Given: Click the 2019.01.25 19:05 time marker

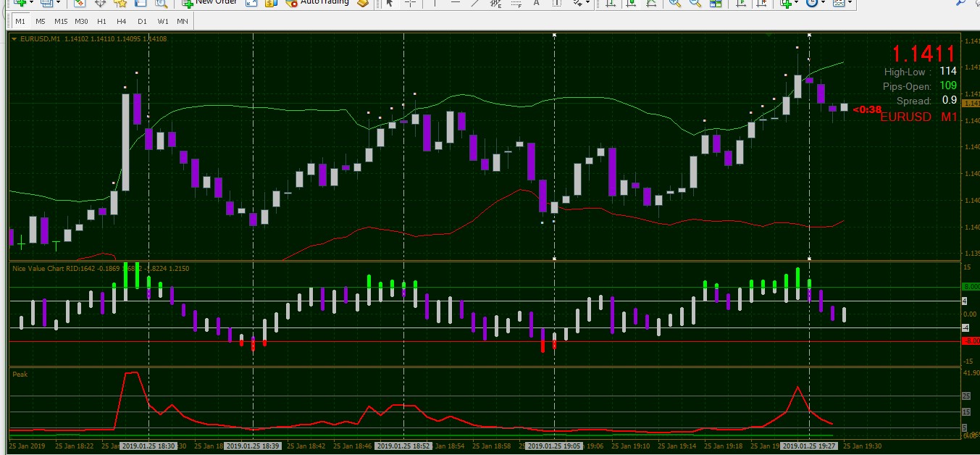Looking at the screenshot, I should point(554,446).
